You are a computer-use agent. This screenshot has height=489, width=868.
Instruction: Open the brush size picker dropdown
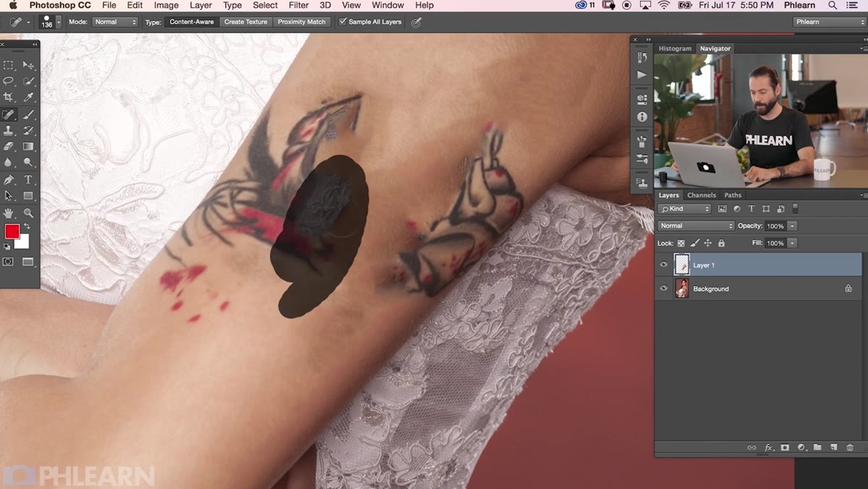(x=58, y=22)
